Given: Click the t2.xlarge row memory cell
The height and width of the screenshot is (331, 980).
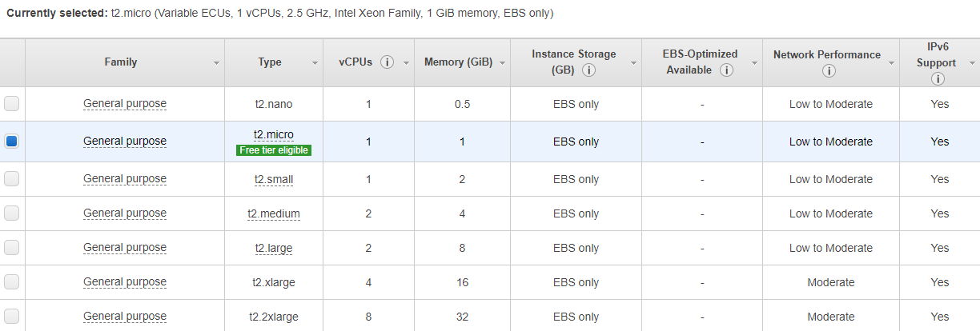Looking at the screenshot, I should pos(462,282).
